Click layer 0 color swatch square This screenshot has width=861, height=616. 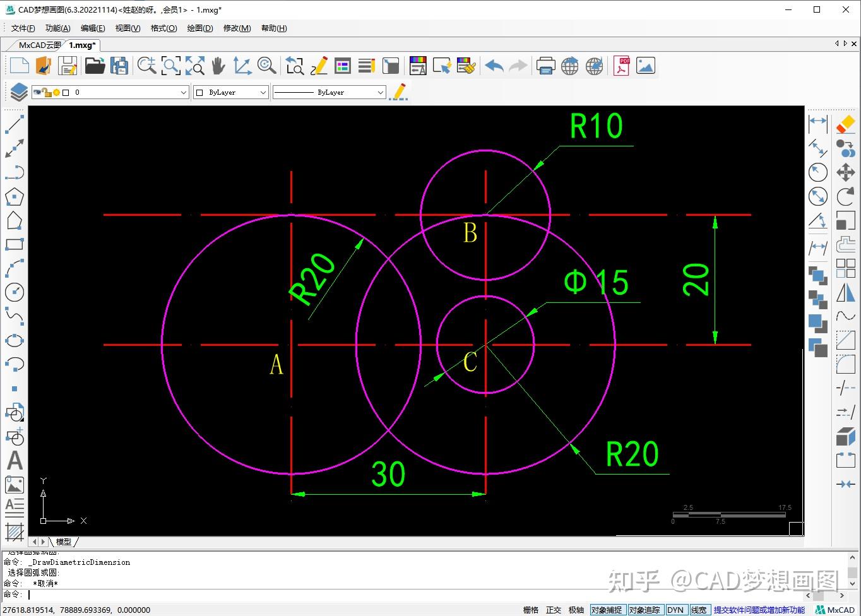point(66,92)
